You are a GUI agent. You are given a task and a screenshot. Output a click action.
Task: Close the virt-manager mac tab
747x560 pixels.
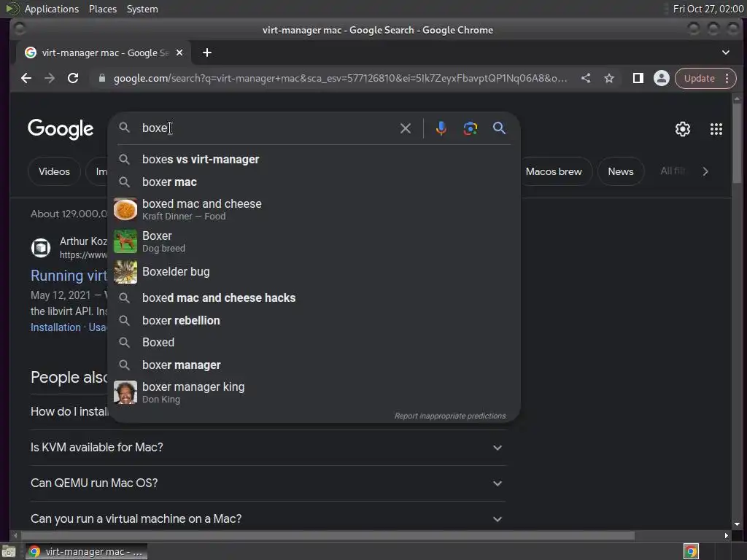pyautogui.click(x=179, y=52)
